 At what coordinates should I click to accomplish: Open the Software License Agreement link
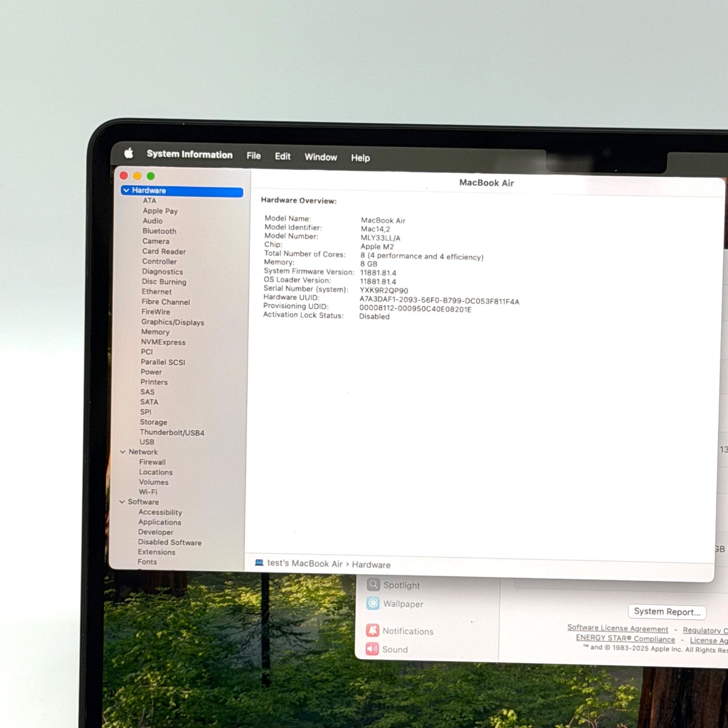[x=617, y=628]
